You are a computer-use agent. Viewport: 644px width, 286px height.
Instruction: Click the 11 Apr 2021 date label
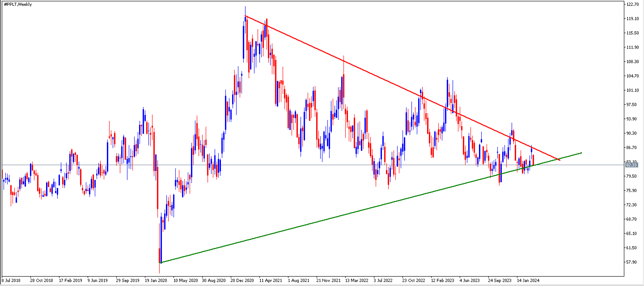pos(271,280)
